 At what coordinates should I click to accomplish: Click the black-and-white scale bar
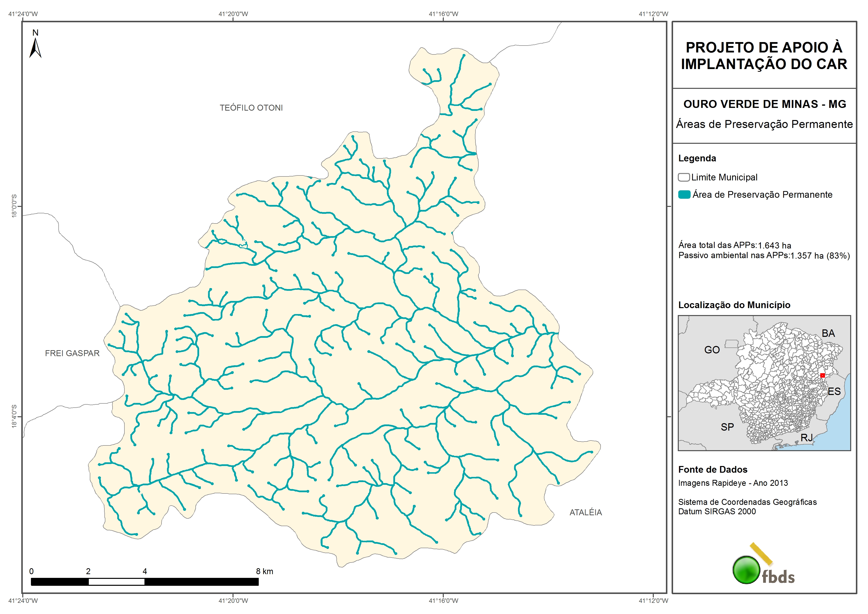144,582
